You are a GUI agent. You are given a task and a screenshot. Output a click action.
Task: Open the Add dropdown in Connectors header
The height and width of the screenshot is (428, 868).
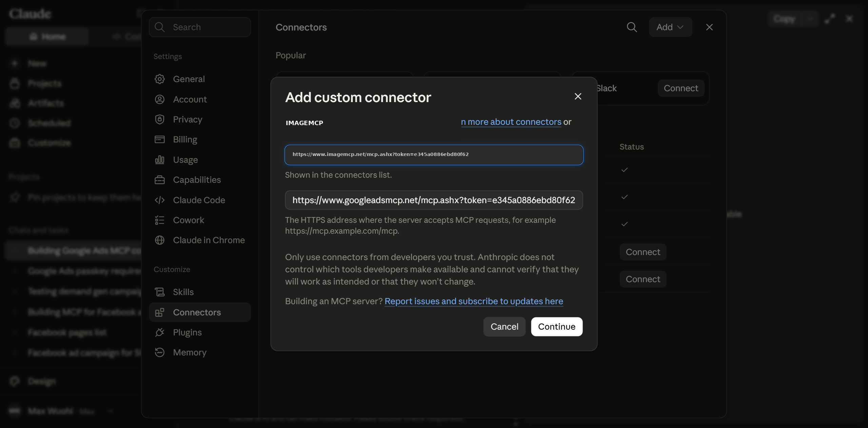tap(670, 27)
